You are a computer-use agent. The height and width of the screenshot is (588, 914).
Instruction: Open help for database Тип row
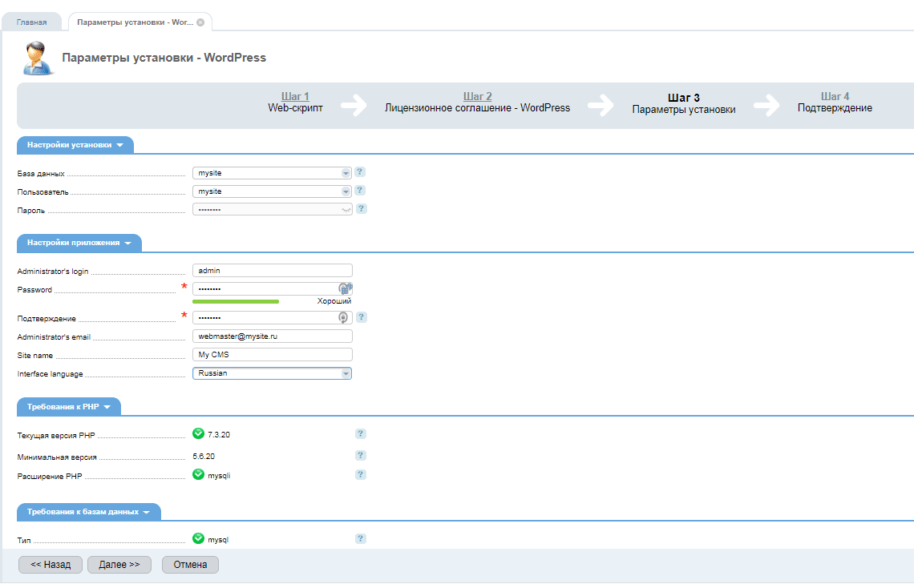tap(361, 538)
